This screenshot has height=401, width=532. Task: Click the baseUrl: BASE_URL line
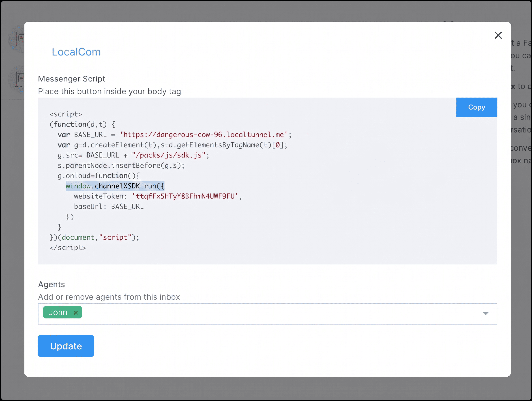click(109, 207)
